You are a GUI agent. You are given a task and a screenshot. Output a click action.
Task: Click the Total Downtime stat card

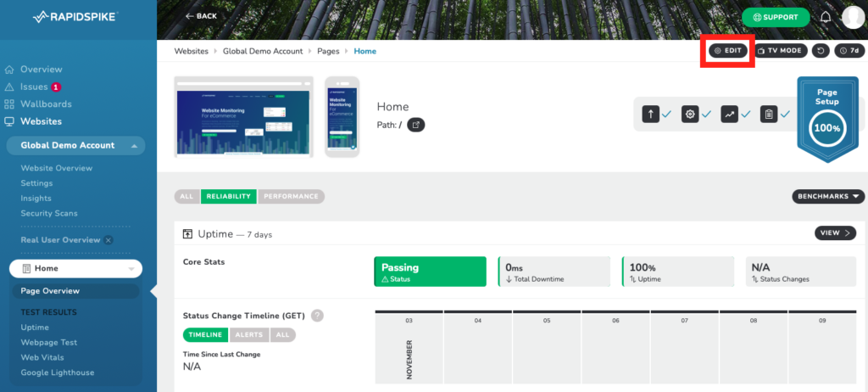pos(554,272)
